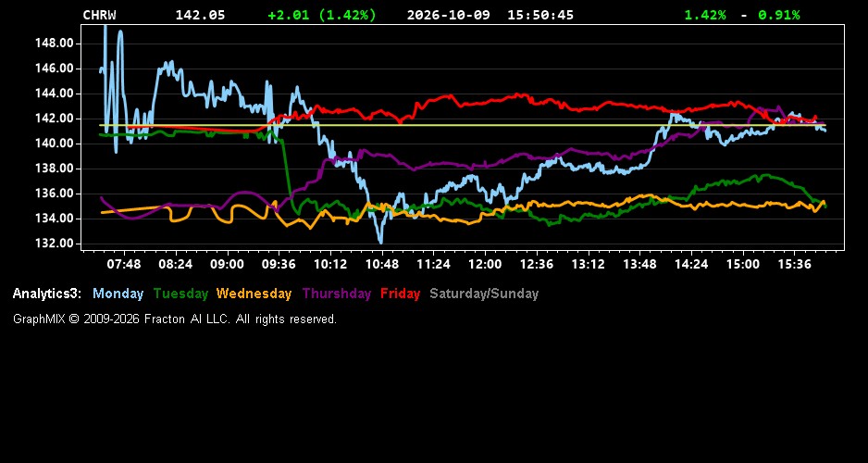Screen dimensions: 868x463
Task: Click the 15:36 time axis label
Action: click(794, 264)
